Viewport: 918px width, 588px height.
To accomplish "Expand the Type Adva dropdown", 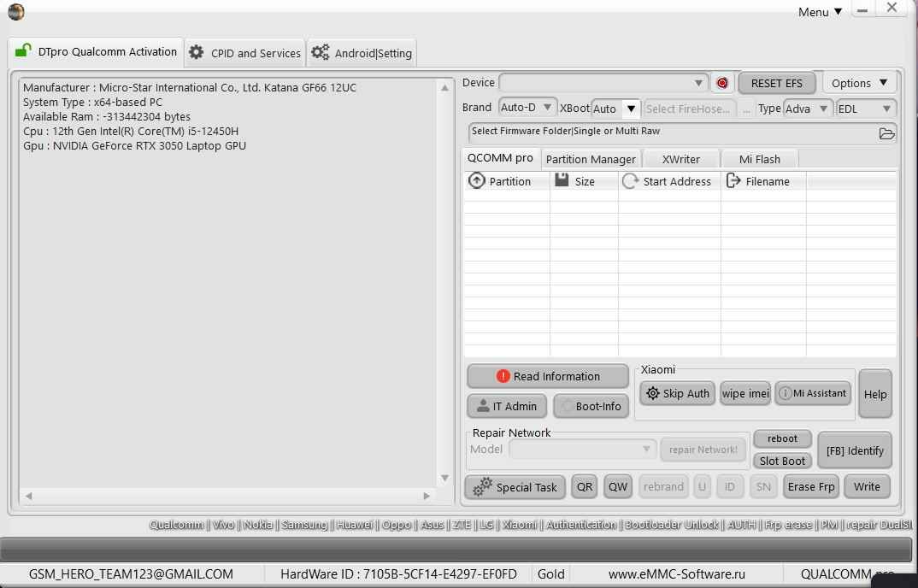I will click(x=808, y=109).
